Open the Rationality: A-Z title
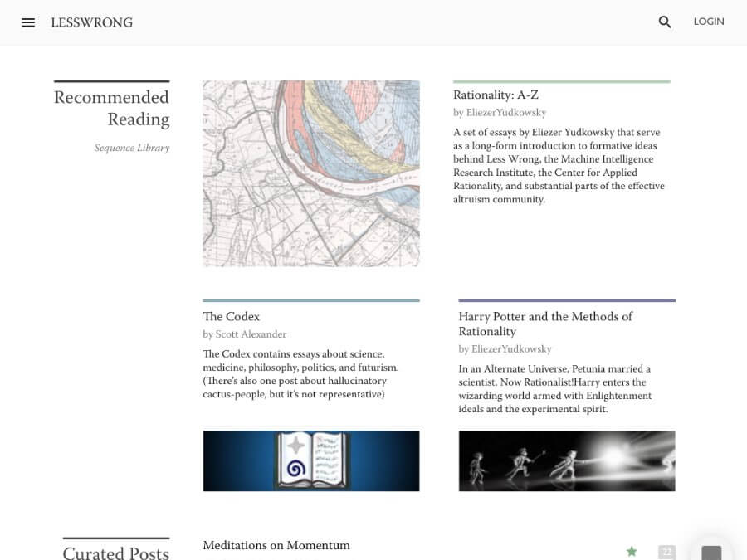This screenshot has width=747, height=560. click(x=496, y=95)
